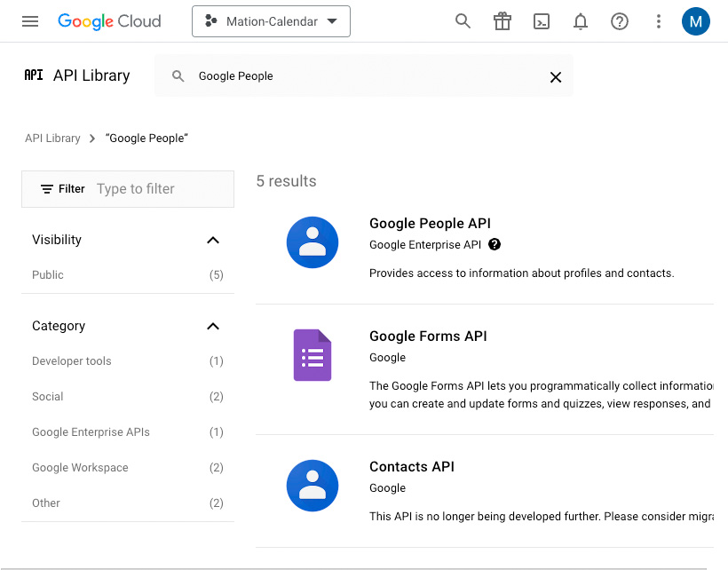Viewport: 728px width, 570px height.
Task: Click the "Google People" breadcrumb text
Action: pyautogui.click(x=146, y=139)
